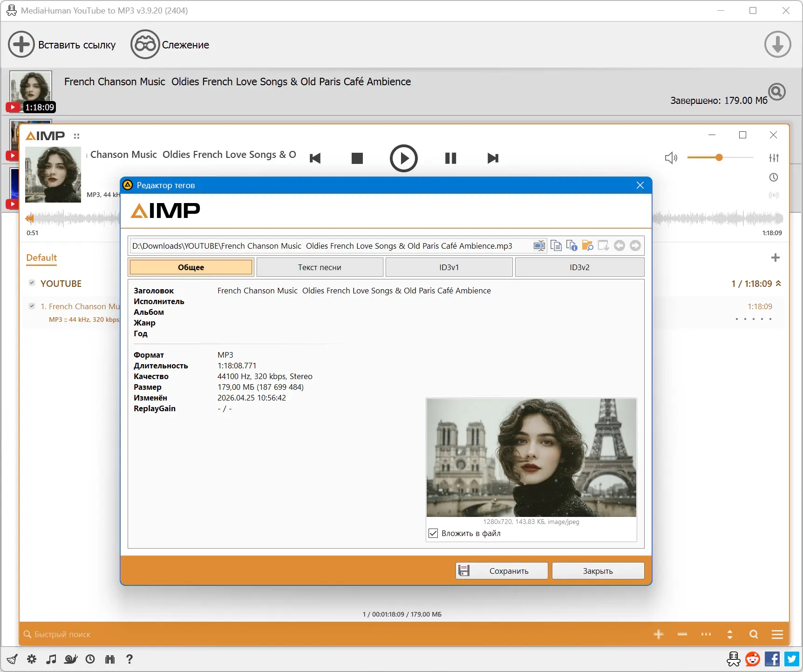Open the Tracking binoculars icon
The width and height of the screenshot is (803, 672).
(145, 45)
